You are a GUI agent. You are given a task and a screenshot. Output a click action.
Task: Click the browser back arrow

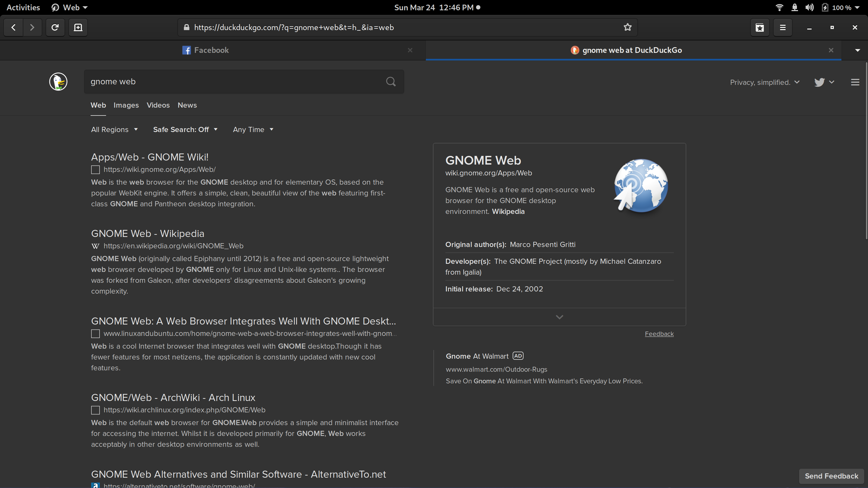(14, 27)
